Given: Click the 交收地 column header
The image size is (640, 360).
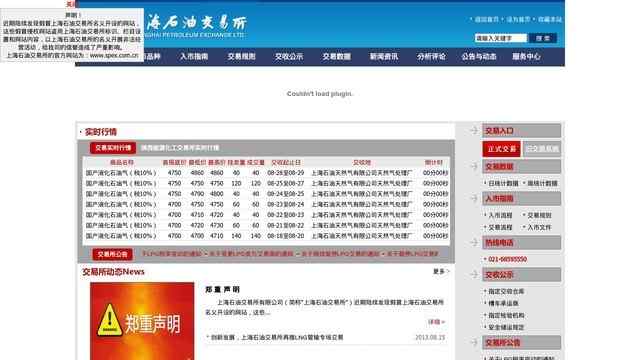Looking at the screenshot, I should point(362,162).
